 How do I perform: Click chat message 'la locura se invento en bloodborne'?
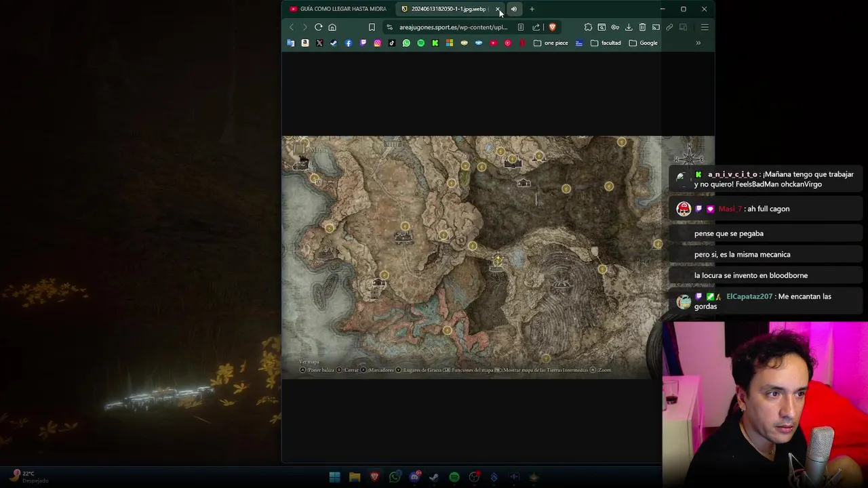click(x=751, y=275)
